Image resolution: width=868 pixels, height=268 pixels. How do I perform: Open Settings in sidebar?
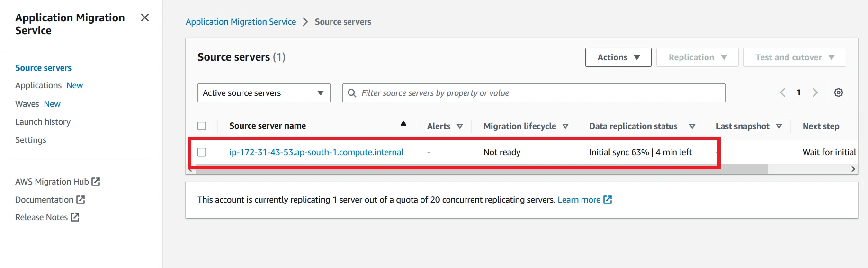31,140
